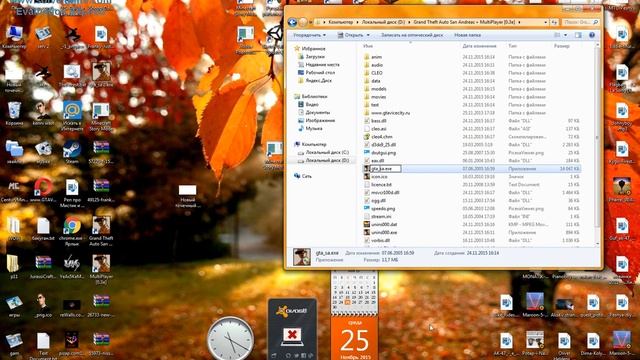Sort files by the Имя column header
Screen dimensions: 640x360
pos(368,46)
